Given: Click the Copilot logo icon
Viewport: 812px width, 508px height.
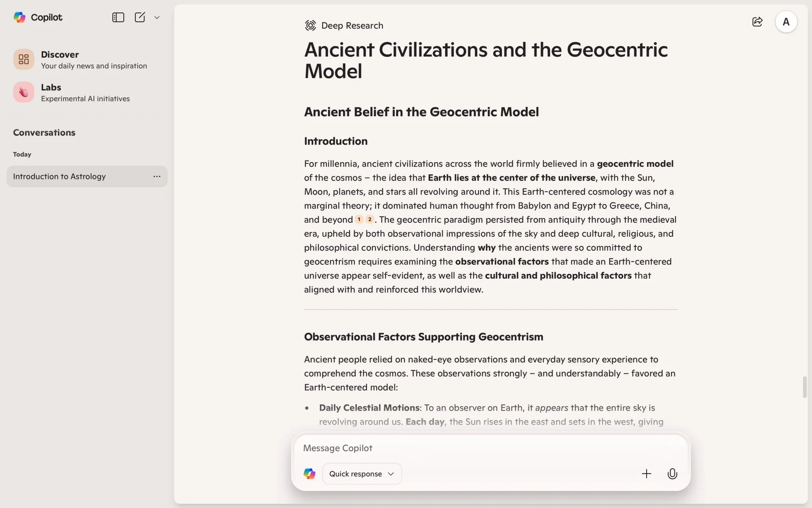Looking at the screenshot, I should click(19, 17).
